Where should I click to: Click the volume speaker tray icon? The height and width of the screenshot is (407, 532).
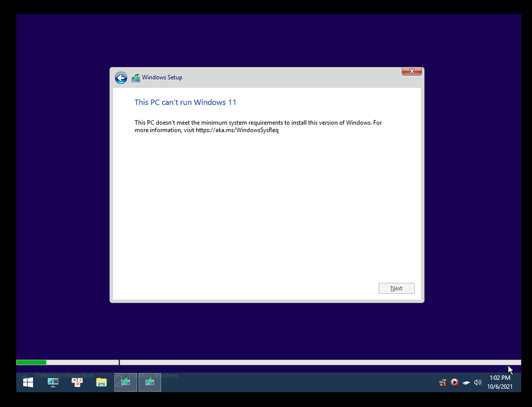coord(478,383)
